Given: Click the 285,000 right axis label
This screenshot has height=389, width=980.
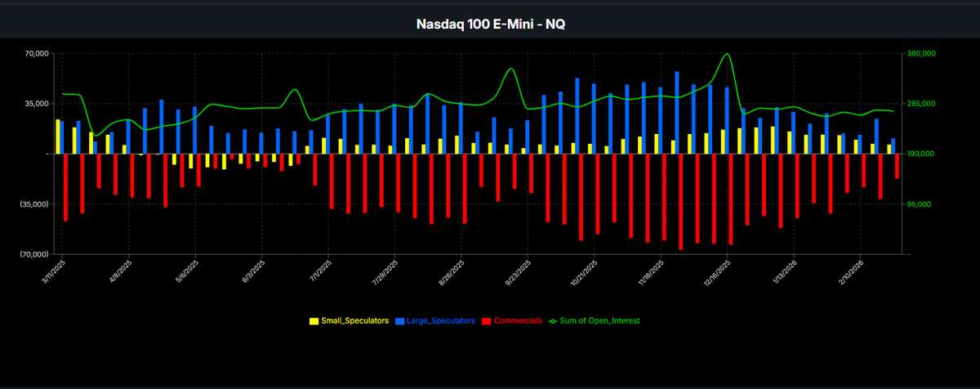Looking at the screenshot, I should pyautogui.click(x=921, y=104).
